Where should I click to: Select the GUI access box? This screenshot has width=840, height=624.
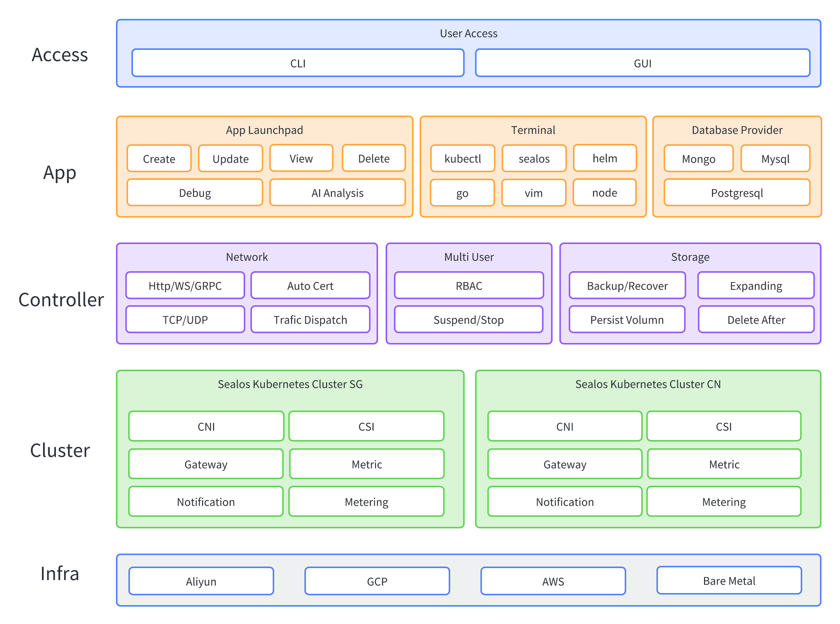(x=642, y=63)
